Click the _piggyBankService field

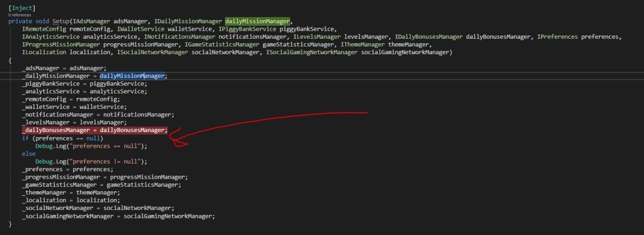point(51,83)
